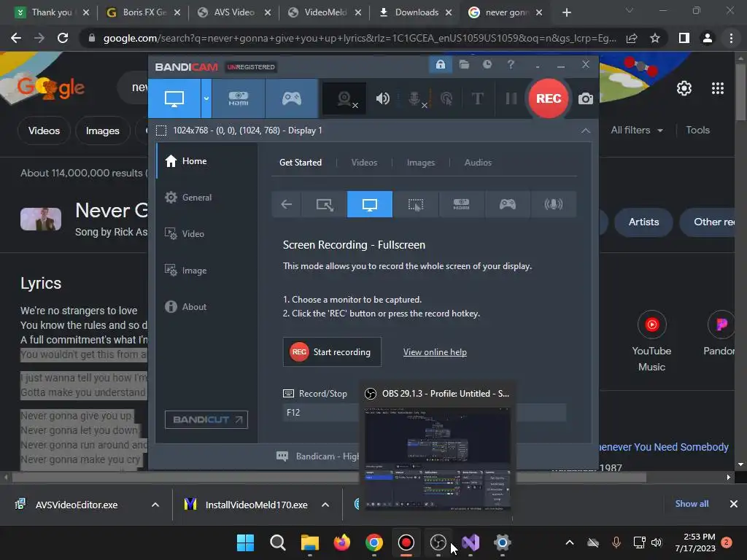Switch to the Downloads browser tab
747x560 pixels.
(415, 12)
